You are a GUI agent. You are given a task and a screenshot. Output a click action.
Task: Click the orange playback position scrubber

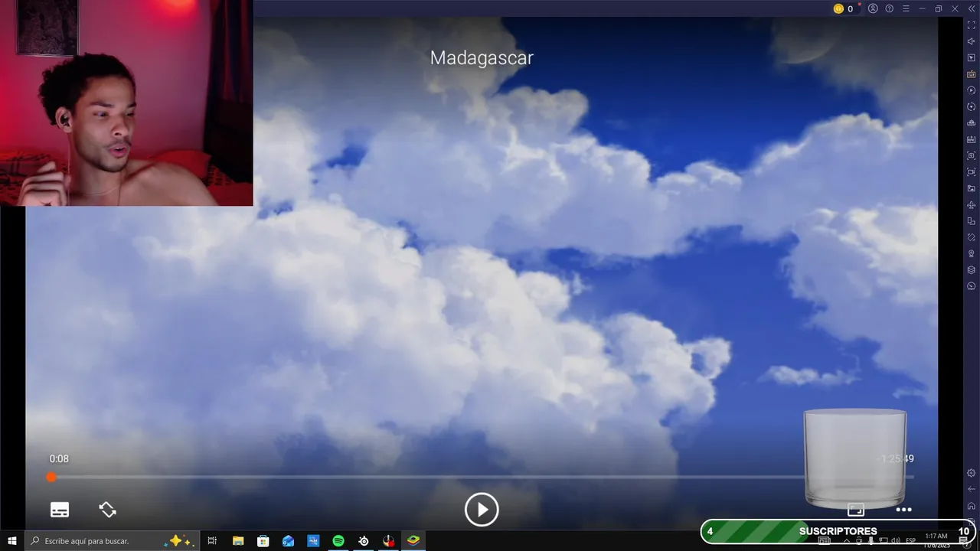(51, 477)
